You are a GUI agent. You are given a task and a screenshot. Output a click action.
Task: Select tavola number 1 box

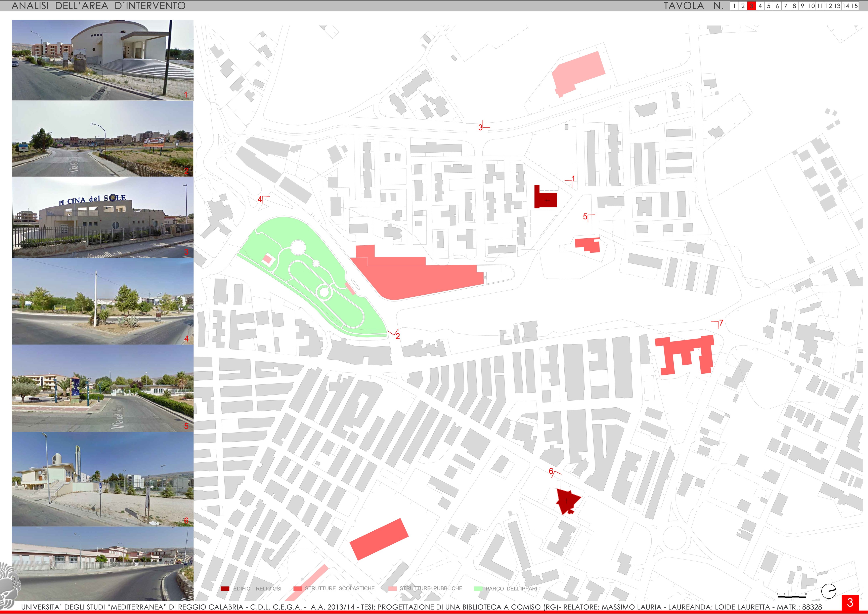tap(734, 6)
